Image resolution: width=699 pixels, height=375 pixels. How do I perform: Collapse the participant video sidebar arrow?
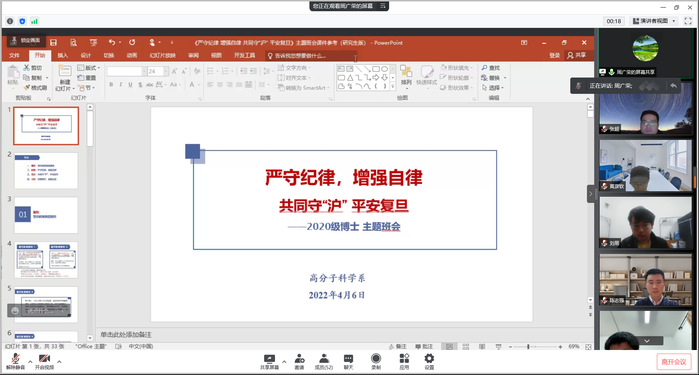pyautogui.click(x=591, y=194)
